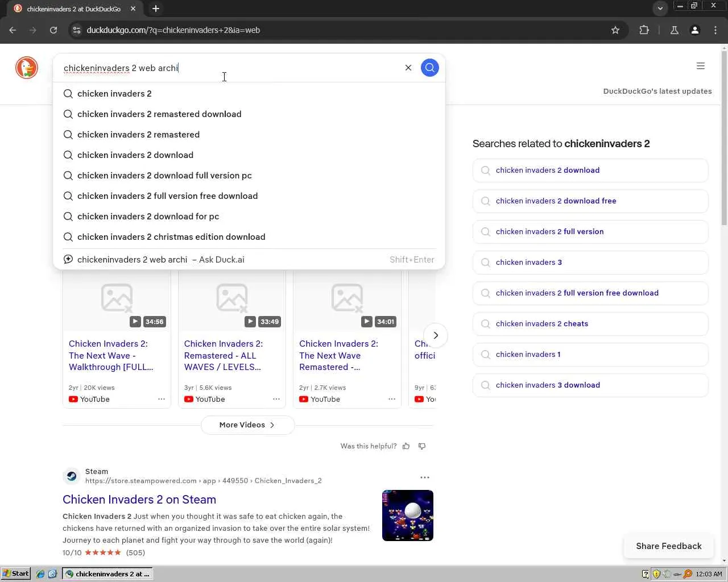Viewport: 728px width, 582px height.
Task: Open Walkthrough [FULL... video title
Action: (111, 355)
